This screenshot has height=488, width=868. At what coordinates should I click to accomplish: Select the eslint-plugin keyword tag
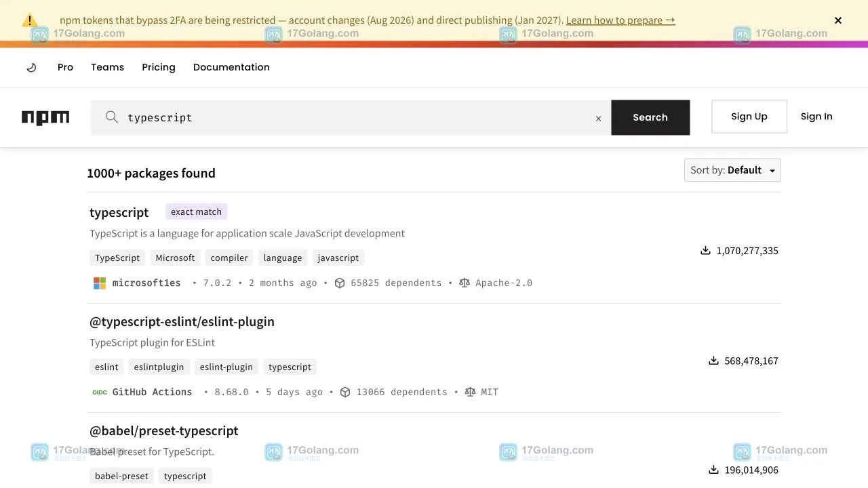coord(226,367)
